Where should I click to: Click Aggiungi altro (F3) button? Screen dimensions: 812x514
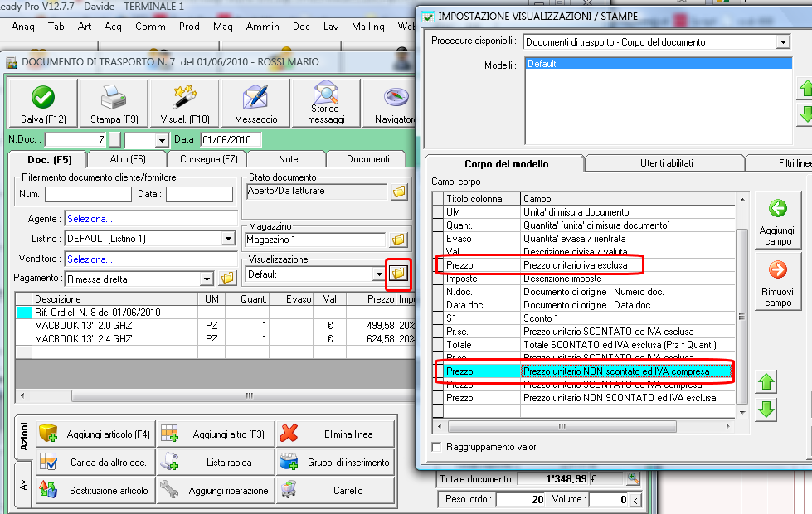click(216, 434)
